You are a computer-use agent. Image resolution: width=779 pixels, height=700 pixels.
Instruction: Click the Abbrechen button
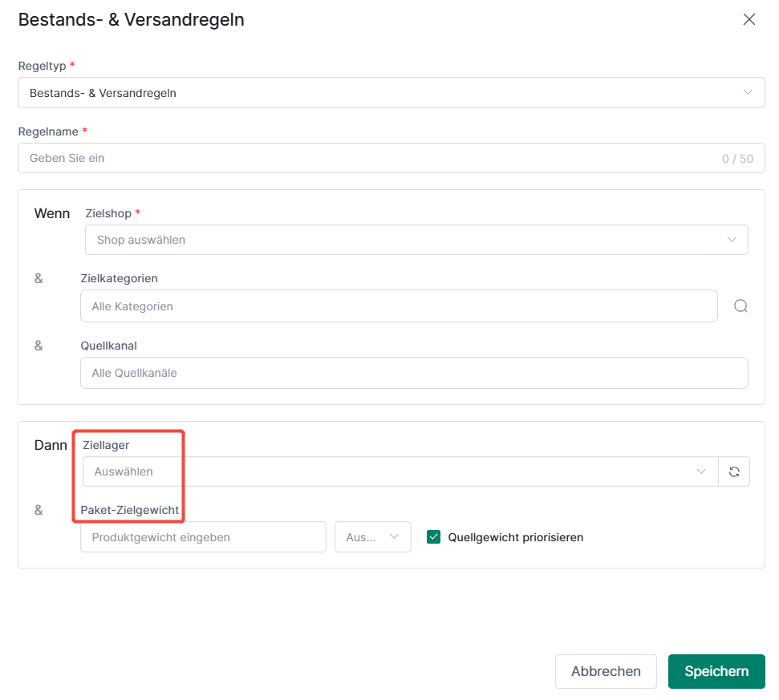[x=606, y=671]
